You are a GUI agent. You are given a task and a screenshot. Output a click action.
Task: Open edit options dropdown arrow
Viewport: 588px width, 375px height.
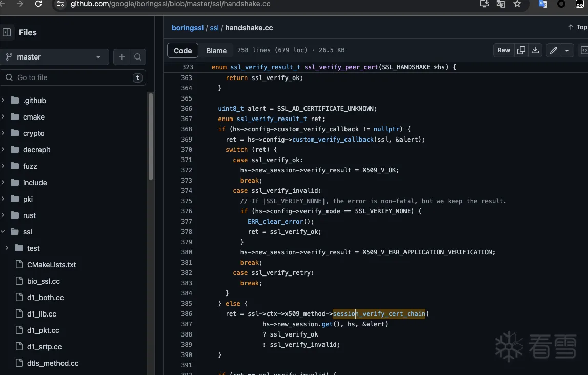pos(567,50)
